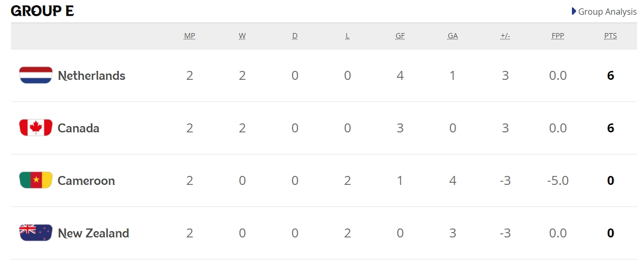Image resolution: width=644 pixels, height=260 pixels.
Task: Open the New Zealand team name
Action: 93,233
